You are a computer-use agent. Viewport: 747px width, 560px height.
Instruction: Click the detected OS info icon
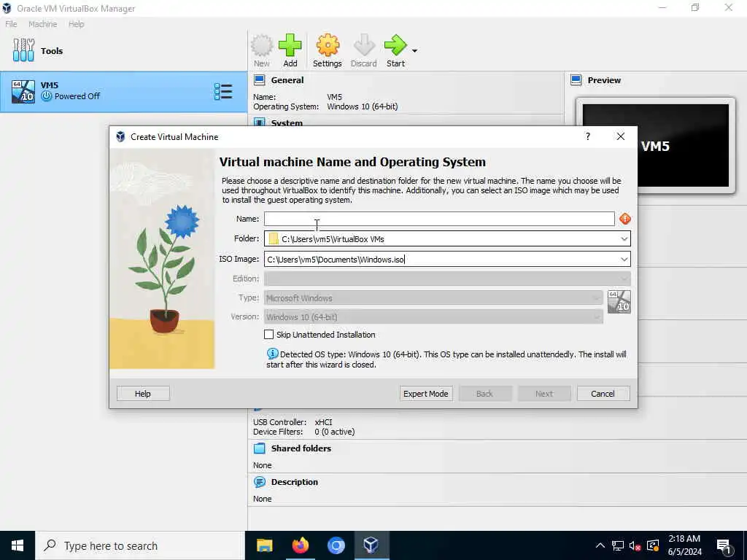[273, 354]
